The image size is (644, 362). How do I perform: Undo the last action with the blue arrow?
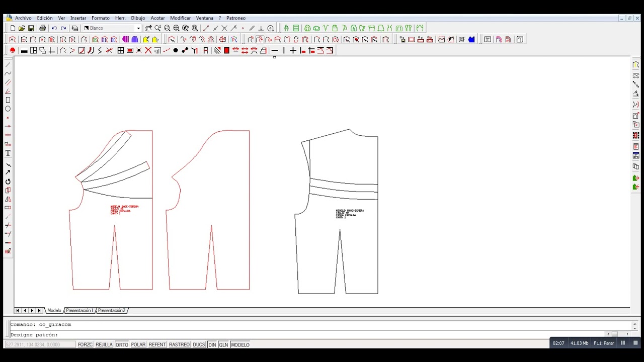coord(54,28)
